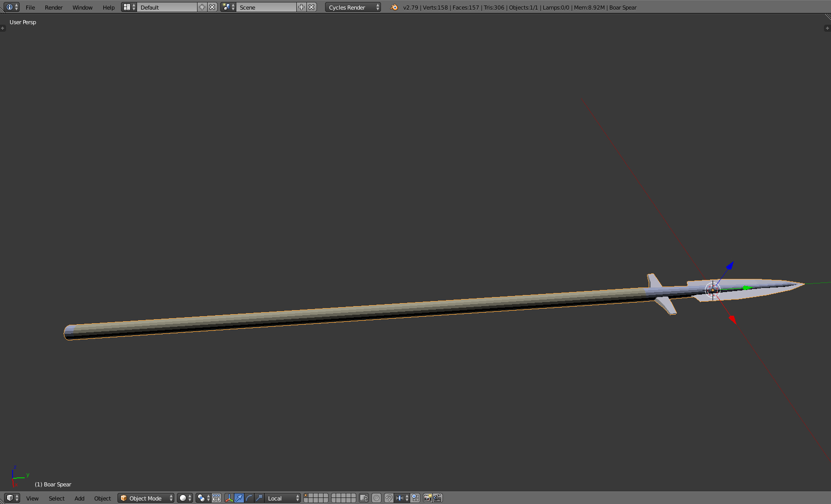
Task: Open the Render menu
Action: click(53, 7)
